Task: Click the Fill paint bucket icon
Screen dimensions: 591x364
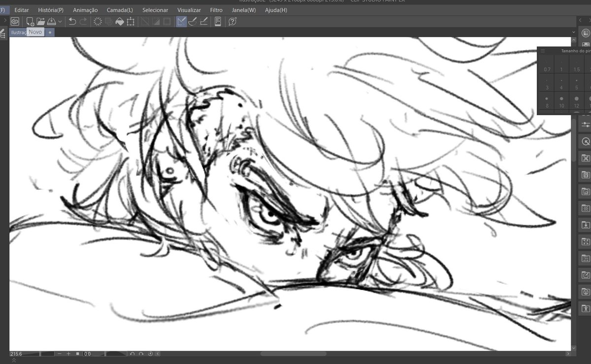Action: click(x=120, y=22)
